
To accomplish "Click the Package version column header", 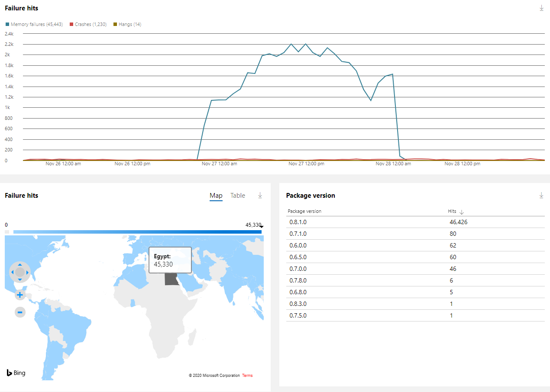I will pos(304,211).
